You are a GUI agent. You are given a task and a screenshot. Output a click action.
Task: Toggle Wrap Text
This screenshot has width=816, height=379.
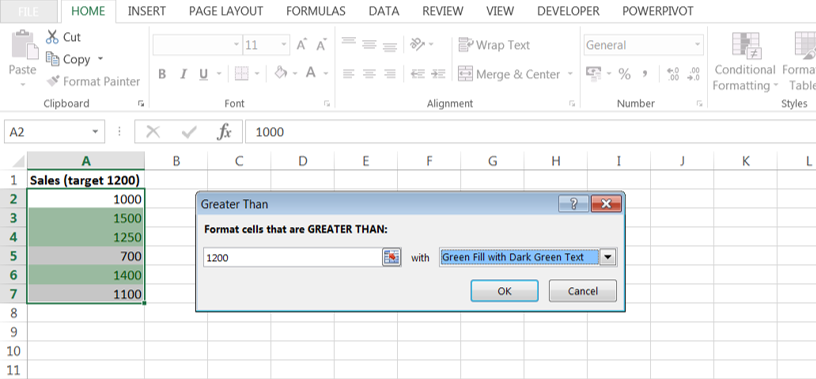(x=494, y=45)
